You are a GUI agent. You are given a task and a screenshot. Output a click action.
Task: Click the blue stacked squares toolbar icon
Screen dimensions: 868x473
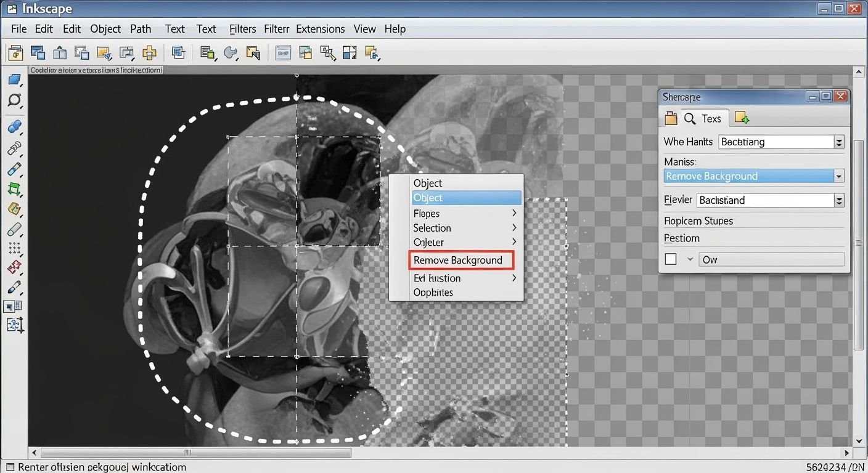pyautogui.click(x=179, y=53)
